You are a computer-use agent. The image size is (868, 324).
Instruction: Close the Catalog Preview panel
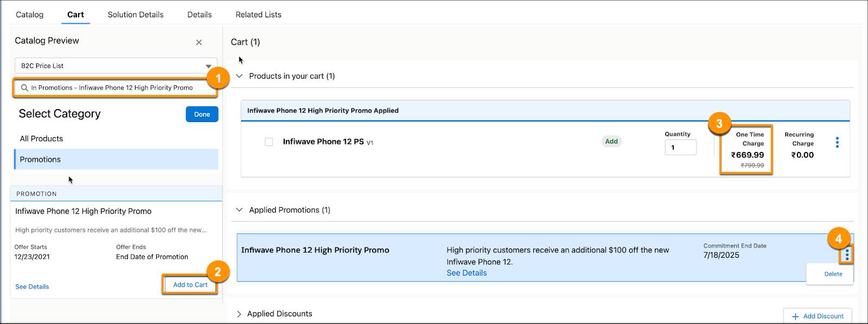(x=199, y=42)
